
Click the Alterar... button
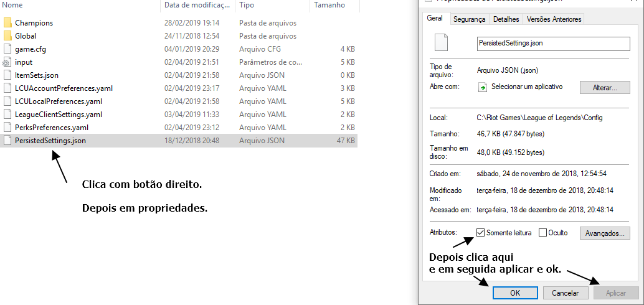[x=605, y=87]
